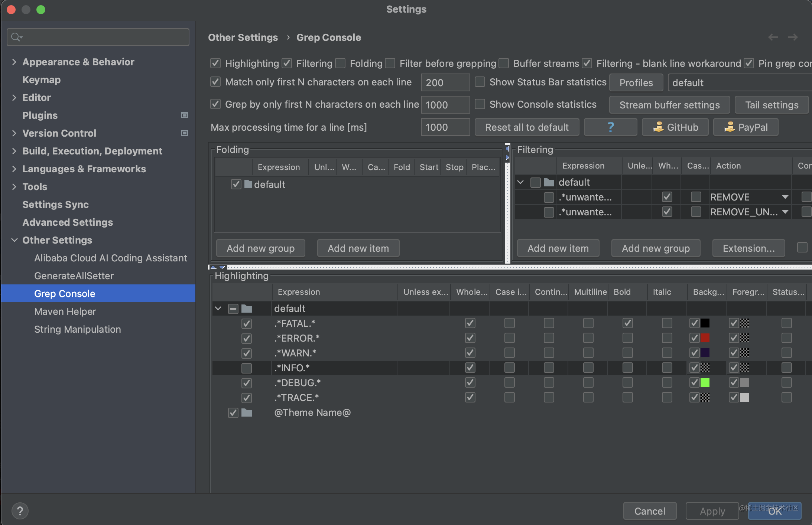The width and height of the screenshot is (812, 525).
Task: Open the GenerateAllSetter settings page
Action: point(74,276)
